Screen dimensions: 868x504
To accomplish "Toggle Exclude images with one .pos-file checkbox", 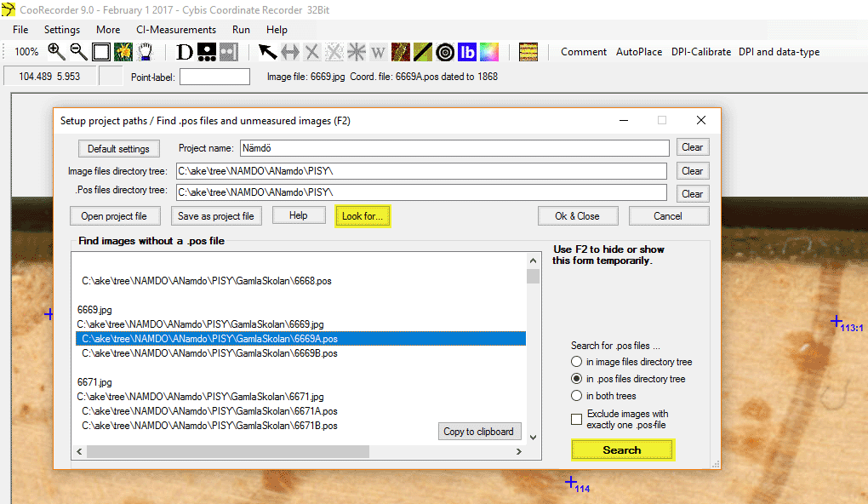I will pyautogui.click(x=576, y=419).
